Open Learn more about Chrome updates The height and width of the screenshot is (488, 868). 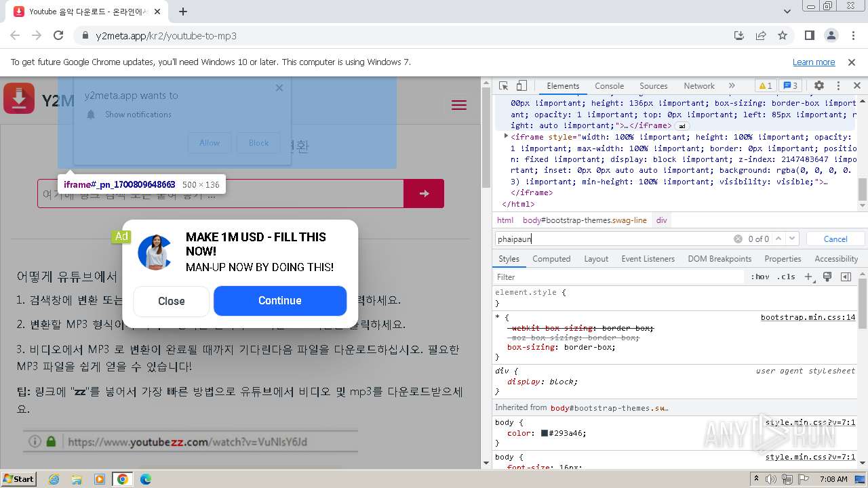[x=814, y=62]
